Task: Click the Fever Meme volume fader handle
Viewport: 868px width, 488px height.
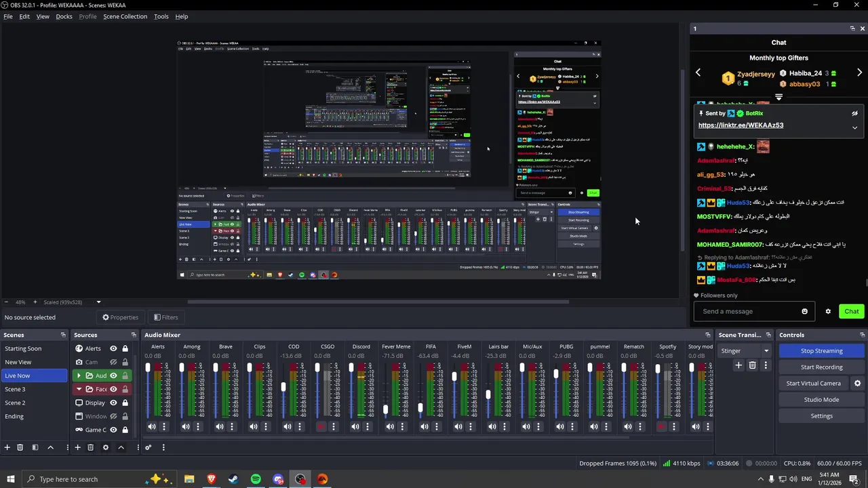Action: pyautogui.click(x=385, y=409)
